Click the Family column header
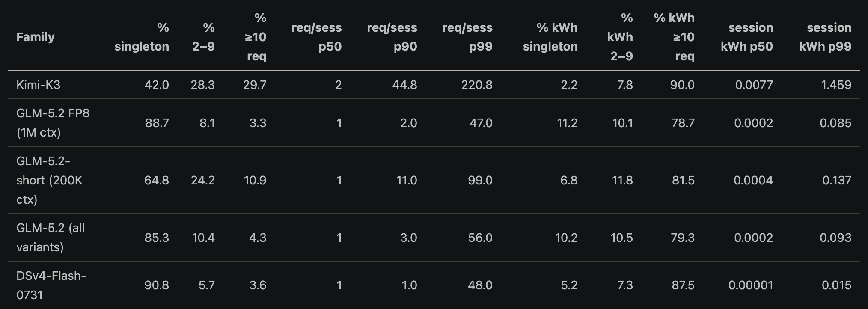The height and width of the screenshot is (309, 868). point(36,37)
